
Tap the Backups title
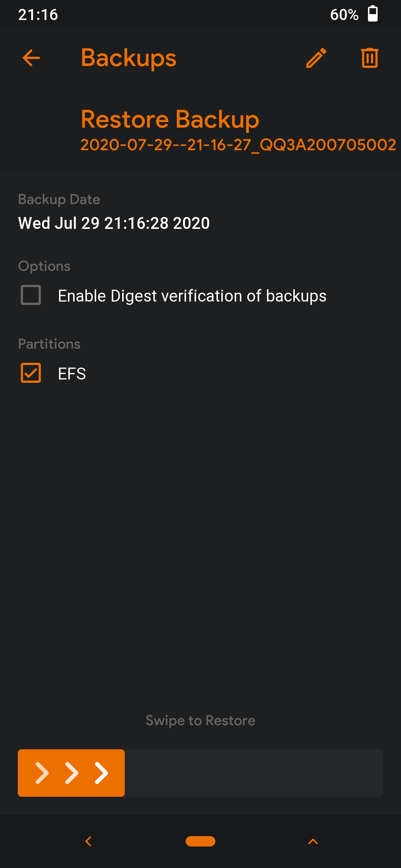(x=129, y=58)
